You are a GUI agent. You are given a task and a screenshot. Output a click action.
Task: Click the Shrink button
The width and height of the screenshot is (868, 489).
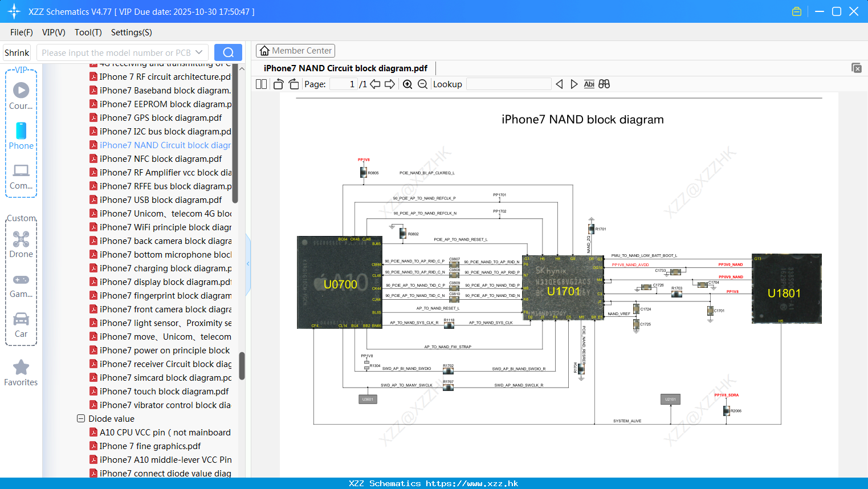17,52
